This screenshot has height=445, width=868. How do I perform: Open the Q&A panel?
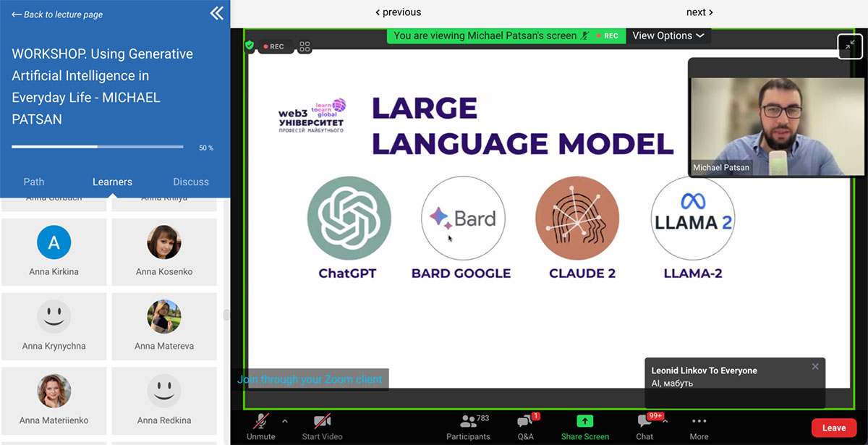click(526, 427)
